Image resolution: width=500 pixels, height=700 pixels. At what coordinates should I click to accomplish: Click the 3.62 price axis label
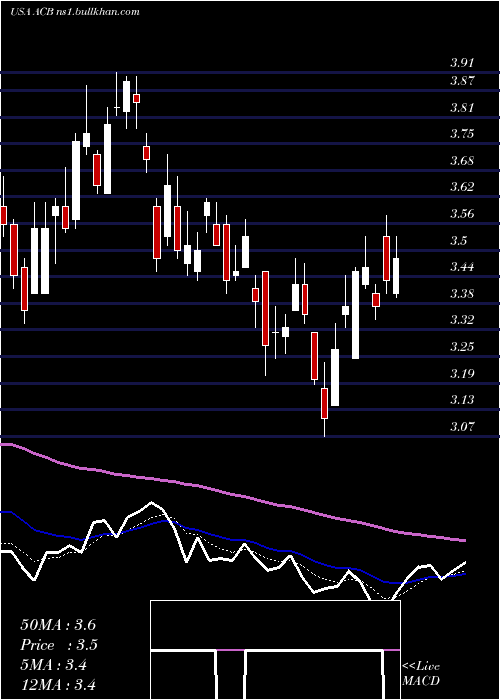(462, 187)
